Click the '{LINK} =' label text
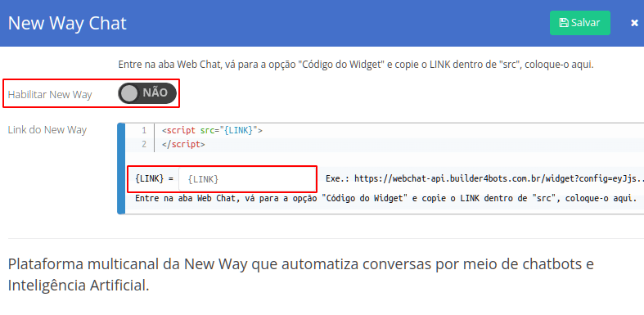644x315 pixels. tap(155, 179)
